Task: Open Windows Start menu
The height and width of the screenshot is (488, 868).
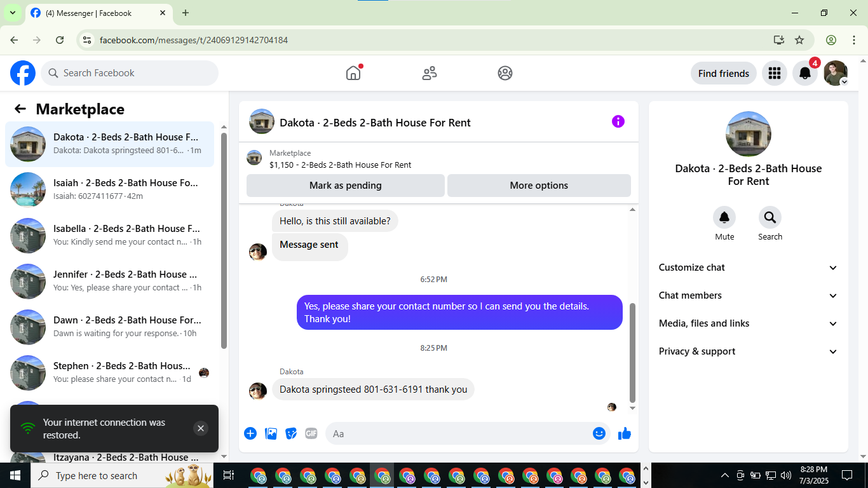Action: [x=15, y=475]
